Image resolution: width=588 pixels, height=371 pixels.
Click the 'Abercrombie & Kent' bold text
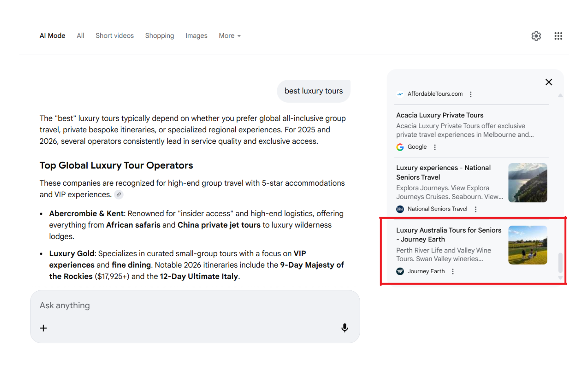tap(86, 213)
